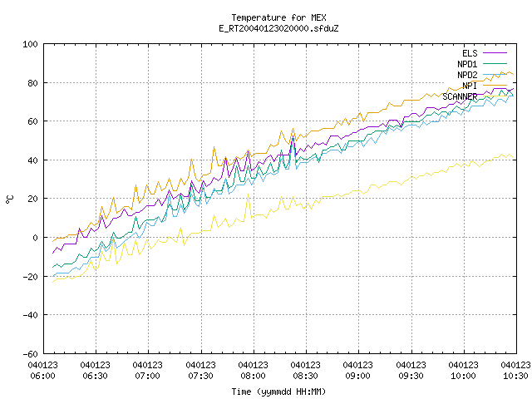Click the green NPD1 legend line sample
The height and width of the screenshot is (399, 532).
coord(495,63)
